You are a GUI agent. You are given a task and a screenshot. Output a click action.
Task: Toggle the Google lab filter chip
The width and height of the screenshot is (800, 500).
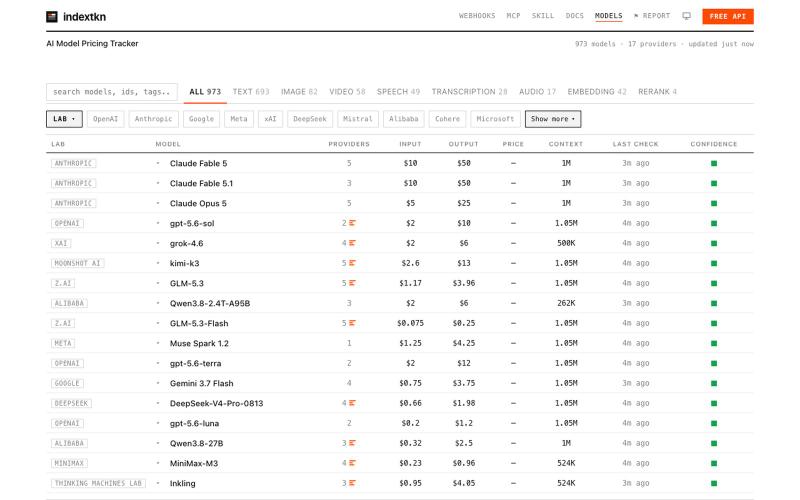click(202, 119)
